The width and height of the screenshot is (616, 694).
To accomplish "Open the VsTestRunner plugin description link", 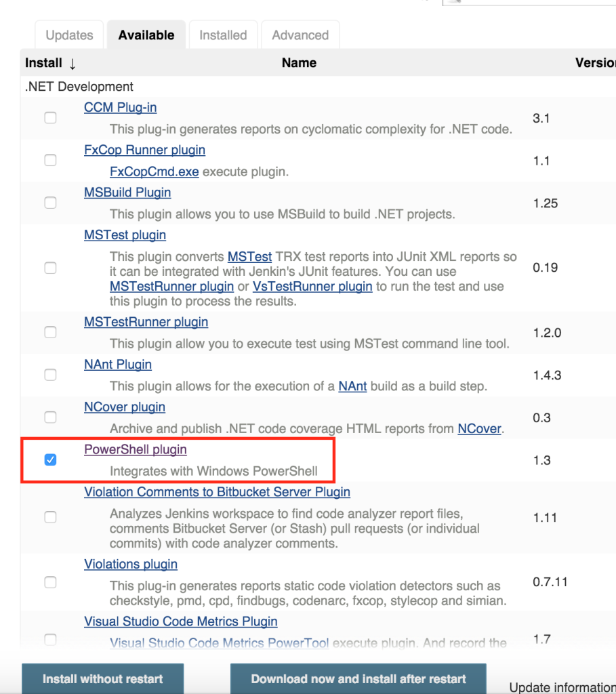I will coord(312,286).
